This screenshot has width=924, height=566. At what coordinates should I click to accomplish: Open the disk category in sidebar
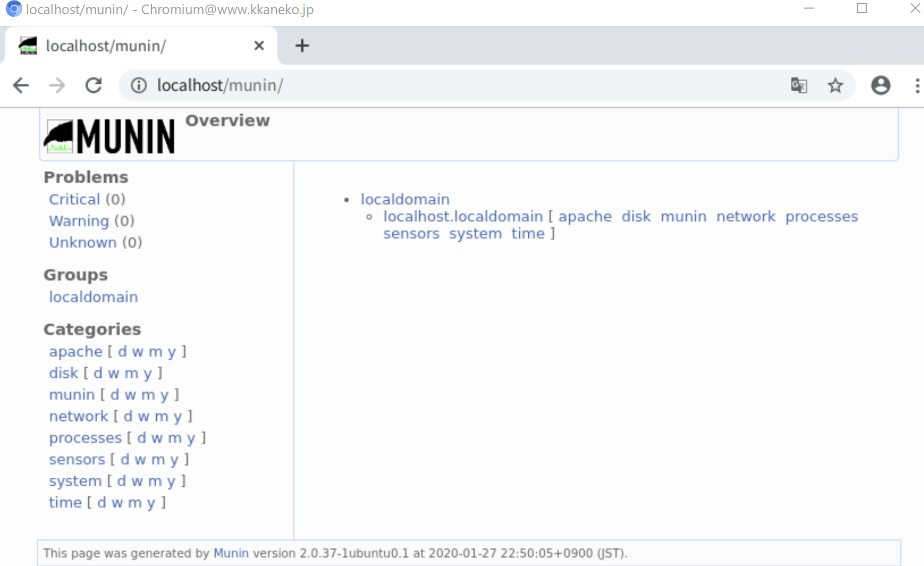pyautogui.click(x=64, y=373)
